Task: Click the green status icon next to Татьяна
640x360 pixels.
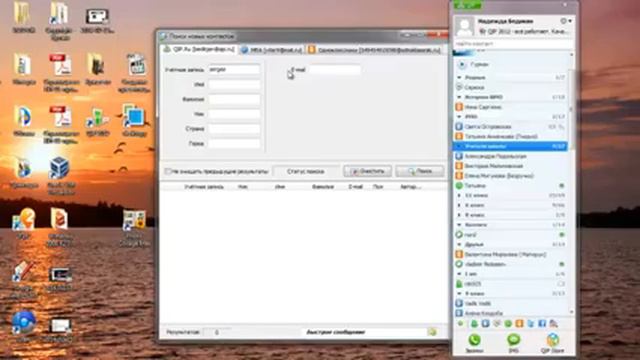Action: tap(459, 186)
